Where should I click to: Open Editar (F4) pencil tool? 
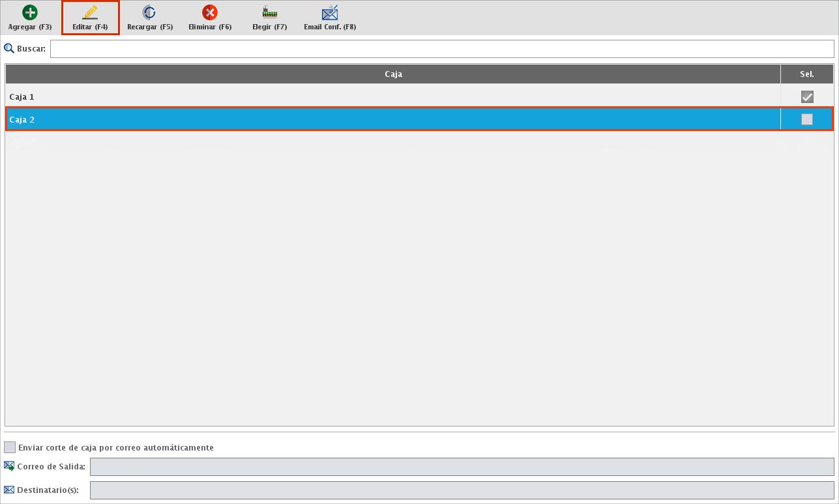pos(91,13)
